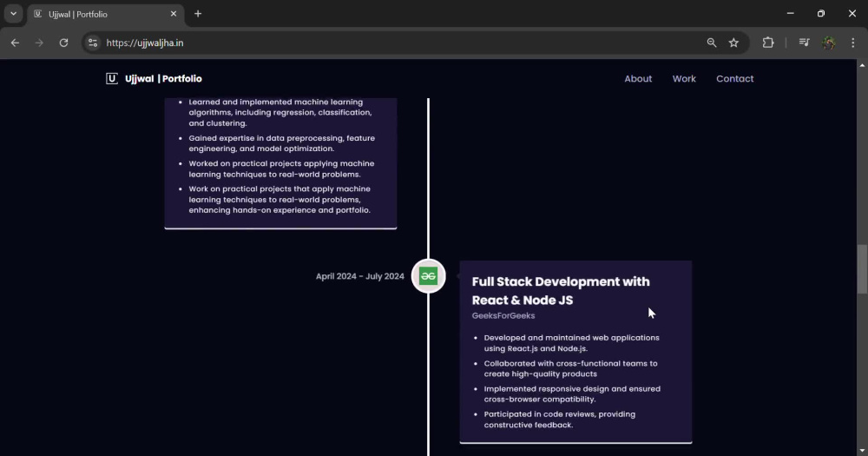Open a new tab with plus button
Viewport: 868px width, 456px height.
pyautogui.click(x=198, y=14)
